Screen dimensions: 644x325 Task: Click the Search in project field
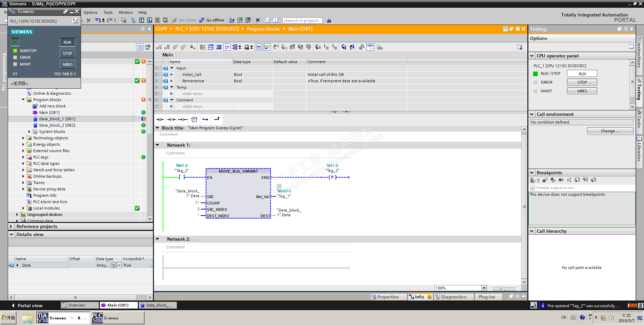point(302,20)
